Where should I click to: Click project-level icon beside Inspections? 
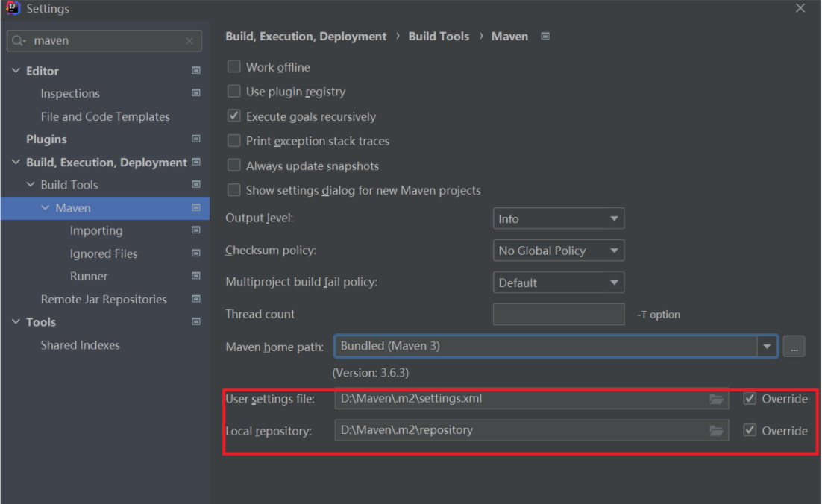pos(196,92)
